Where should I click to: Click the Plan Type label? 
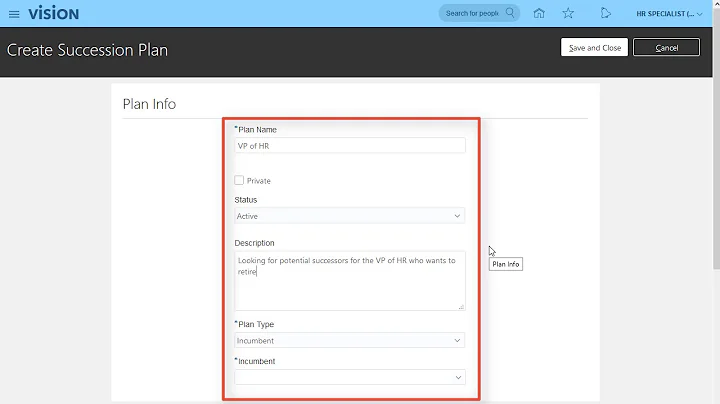click(x=256, y=324)
